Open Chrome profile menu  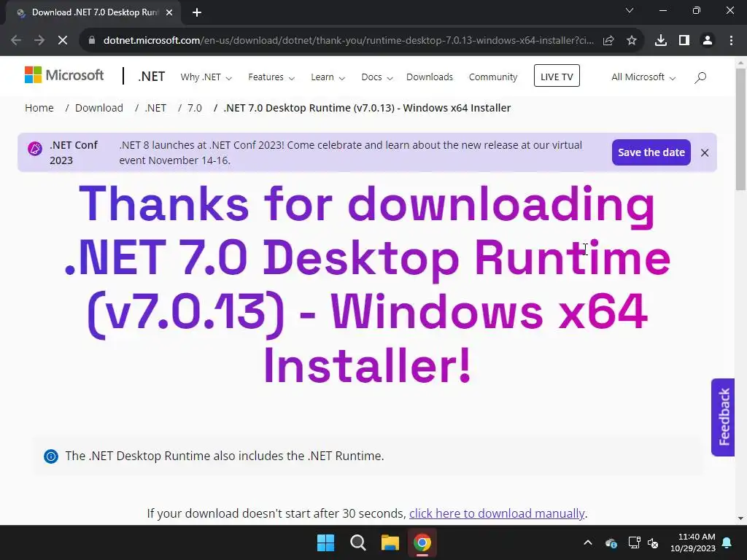(708, 41)
